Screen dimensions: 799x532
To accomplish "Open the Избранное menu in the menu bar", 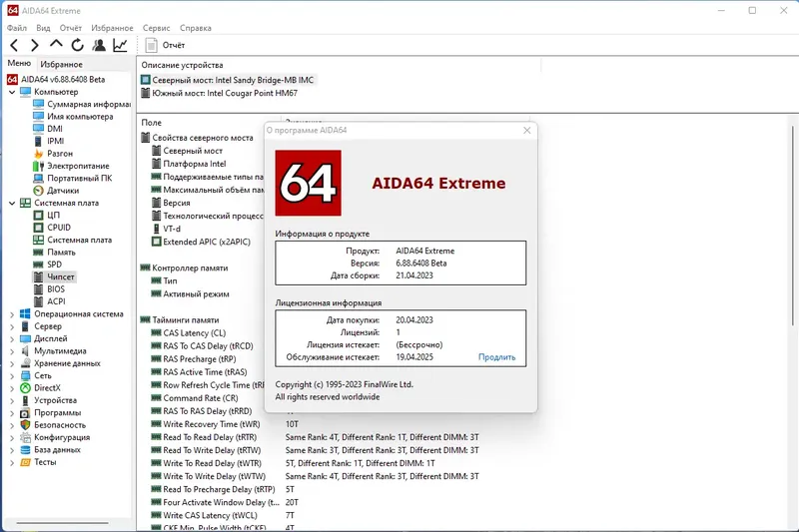I will 112,28.
